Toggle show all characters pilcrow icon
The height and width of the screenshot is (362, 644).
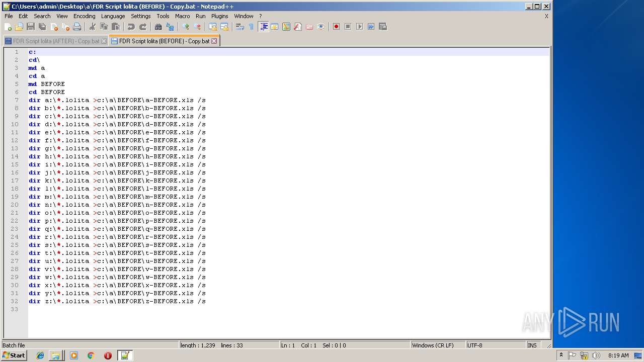252,27
